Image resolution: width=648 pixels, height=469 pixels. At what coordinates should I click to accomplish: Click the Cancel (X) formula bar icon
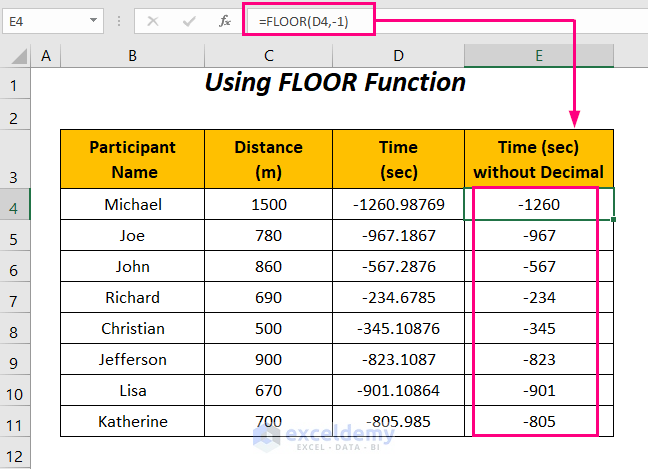(153, 21)
